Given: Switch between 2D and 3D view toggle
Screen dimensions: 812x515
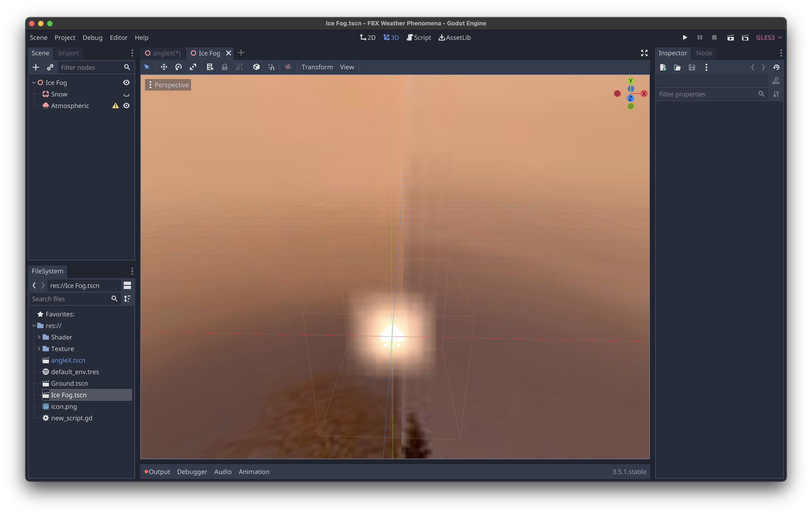Looking at the screenshot, I should (367, 37).
